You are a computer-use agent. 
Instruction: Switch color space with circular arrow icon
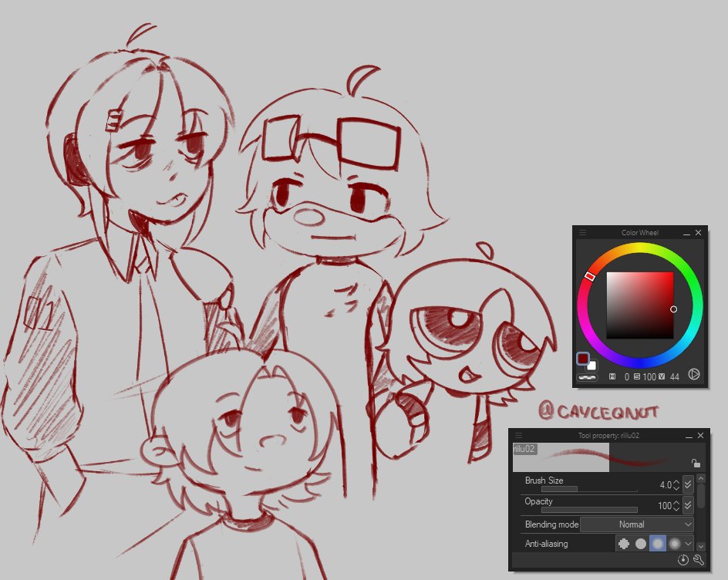pos(693,374)
